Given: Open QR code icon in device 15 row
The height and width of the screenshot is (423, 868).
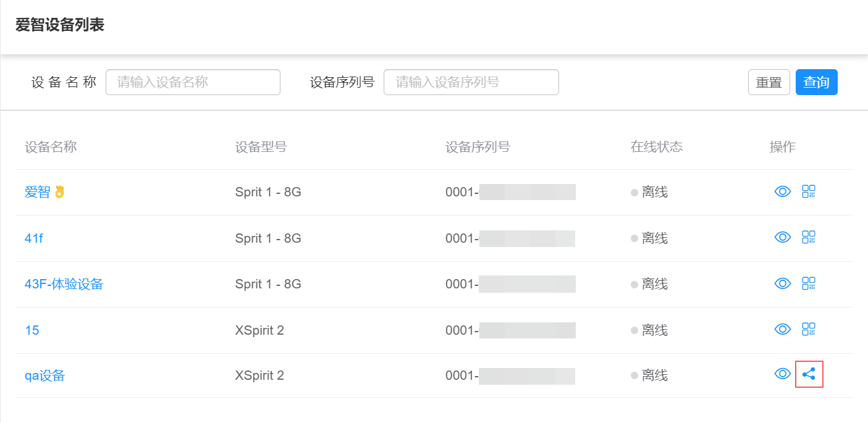Looking at the screenshot, I should [809, 329].
